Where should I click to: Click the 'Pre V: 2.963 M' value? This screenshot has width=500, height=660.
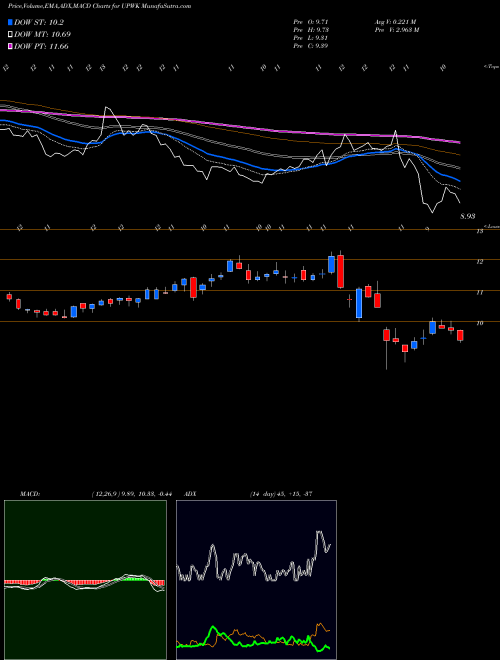click(396, 30)
